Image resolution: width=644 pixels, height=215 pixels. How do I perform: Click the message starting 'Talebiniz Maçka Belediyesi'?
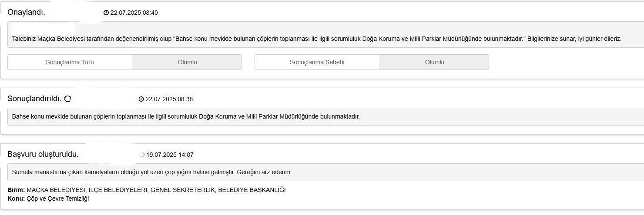pos(317,39)
